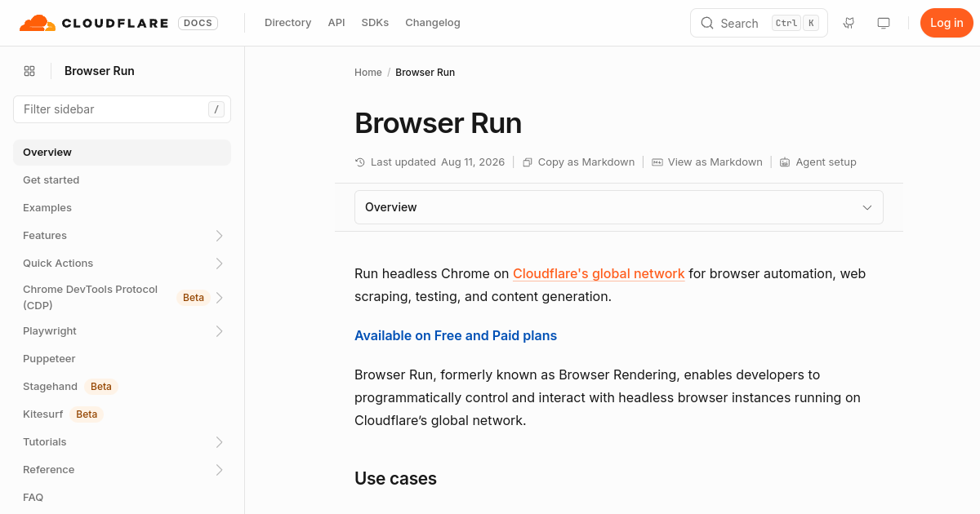Open the GitHub icon in header
980x514 pixels.
tap(849, 23)
